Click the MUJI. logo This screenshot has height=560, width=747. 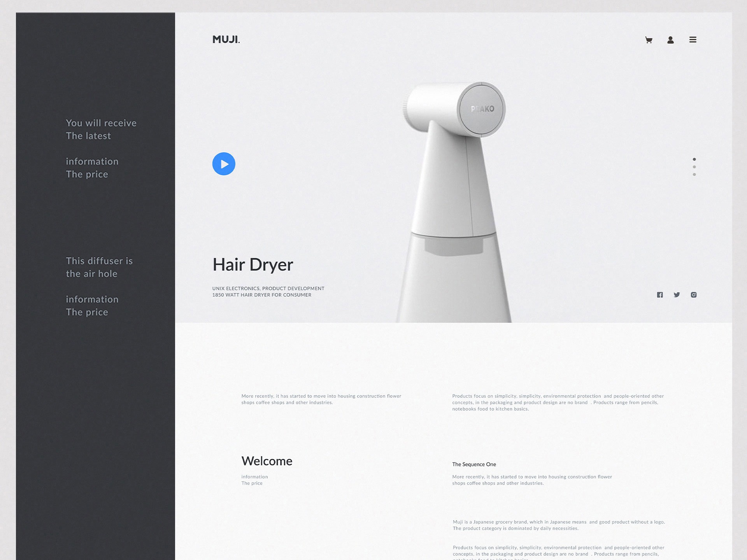pyautogui.click(x=226, y=39)
